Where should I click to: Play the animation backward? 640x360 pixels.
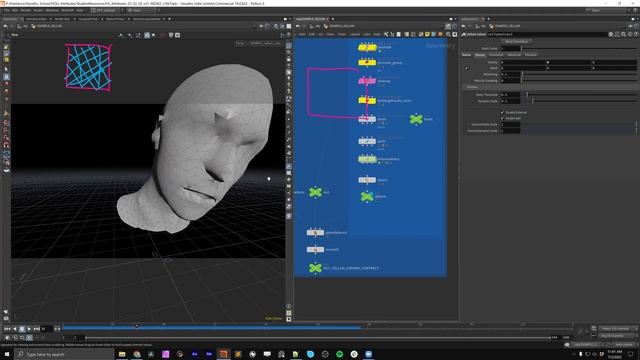point(15,329)
